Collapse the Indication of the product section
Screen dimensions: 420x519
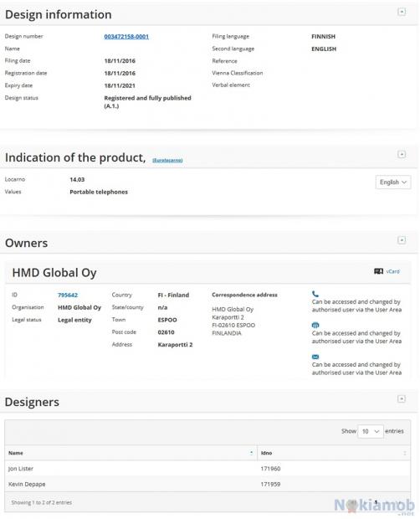[402, 154]
